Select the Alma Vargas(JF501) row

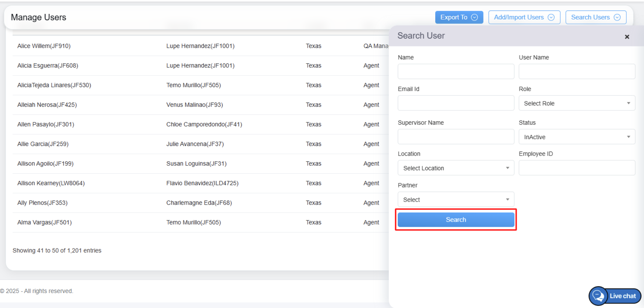pos(45,222)
